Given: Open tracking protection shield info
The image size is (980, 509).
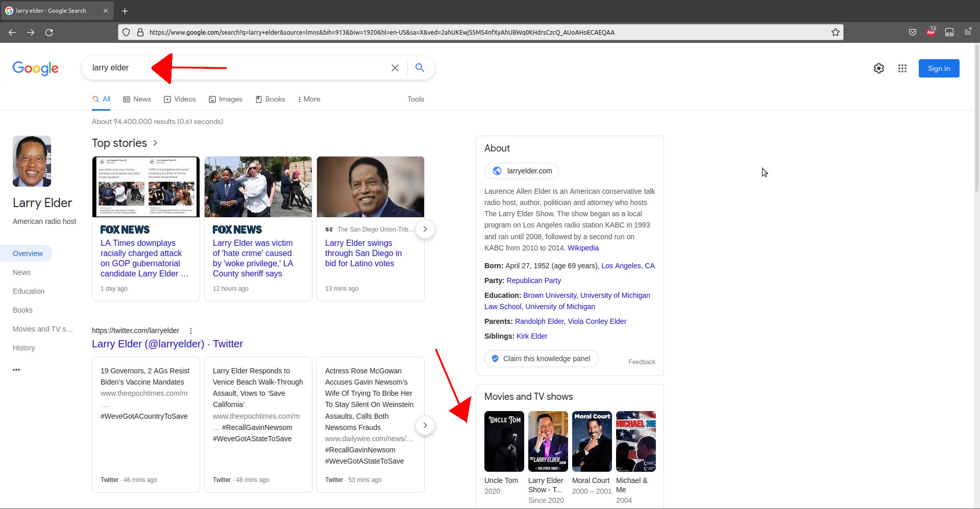Looking at the screenshot, I should pos(126,32).
